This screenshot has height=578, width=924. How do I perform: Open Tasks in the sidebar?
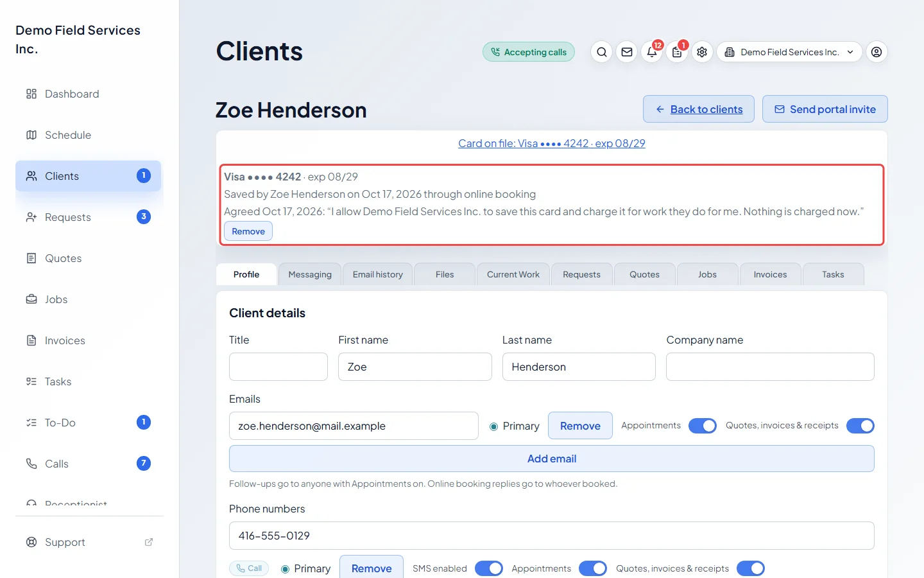pos(89,381)
